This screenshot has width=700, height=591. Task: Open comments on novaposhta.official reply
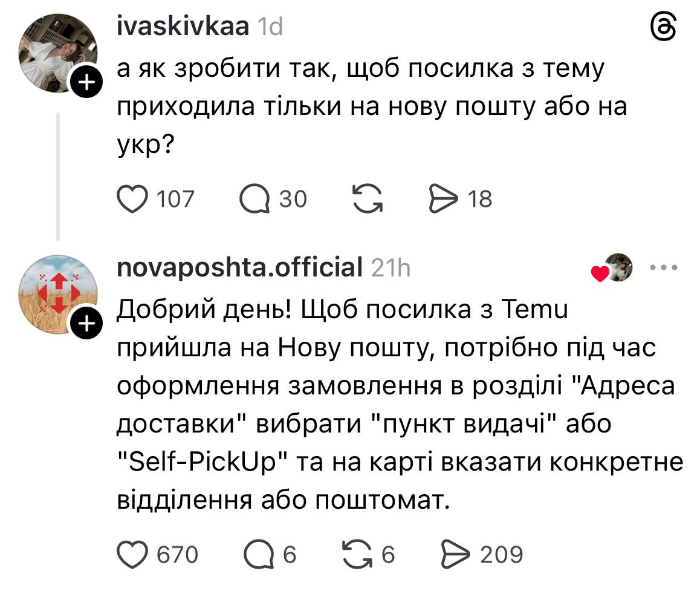click(x=258, y=553)
